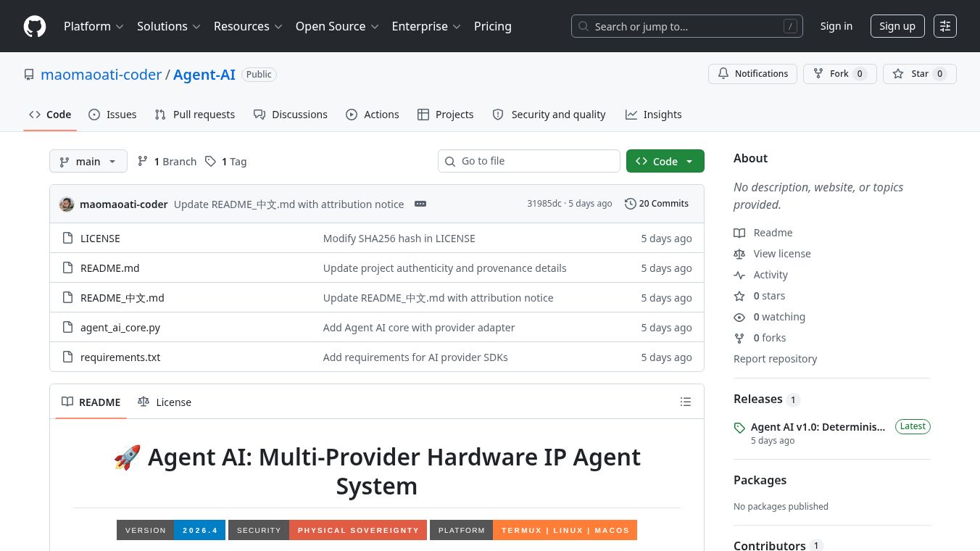The image size is (980, 551).
Task: Click the file icon beside agent_ai_core.py
Action: (67, 328)
